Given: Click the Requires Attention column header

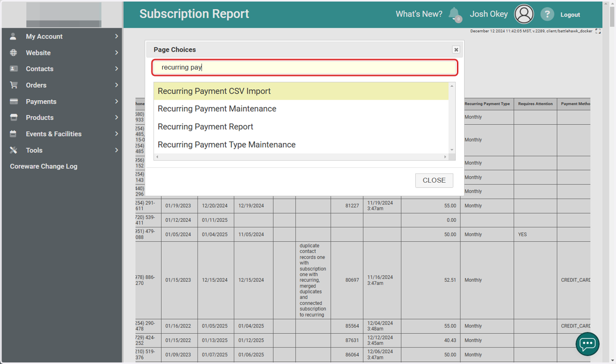Looking at the screenshot, I should (535, 104).
